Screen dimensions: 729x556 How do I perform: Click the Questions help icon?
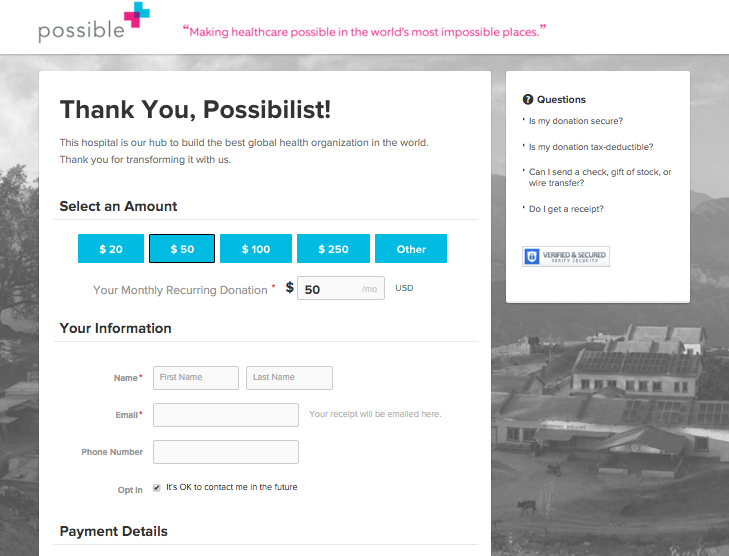coord(528,100)
